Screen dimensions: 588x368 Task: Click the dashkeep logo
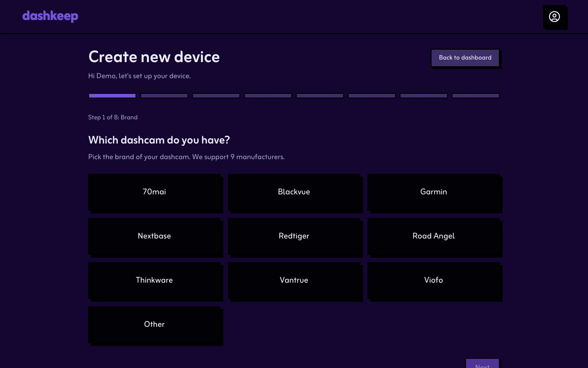[x=50, y=16]
